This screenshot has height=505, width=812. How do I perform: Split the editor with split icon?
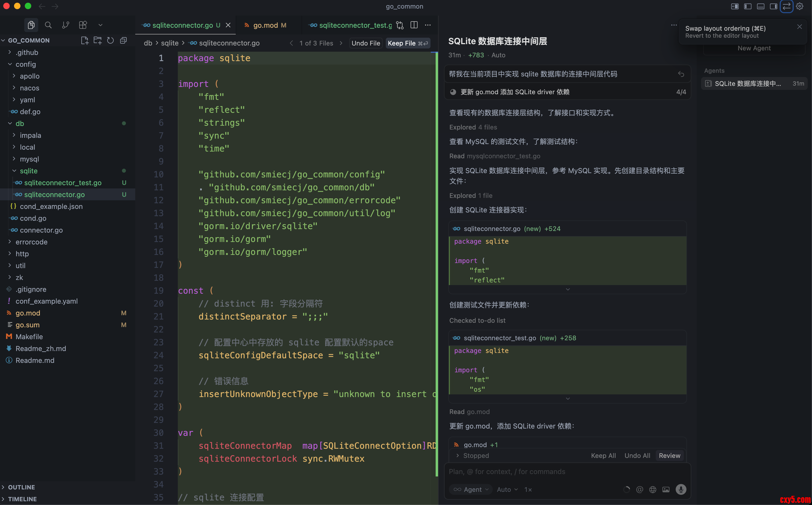pos(414,25)
